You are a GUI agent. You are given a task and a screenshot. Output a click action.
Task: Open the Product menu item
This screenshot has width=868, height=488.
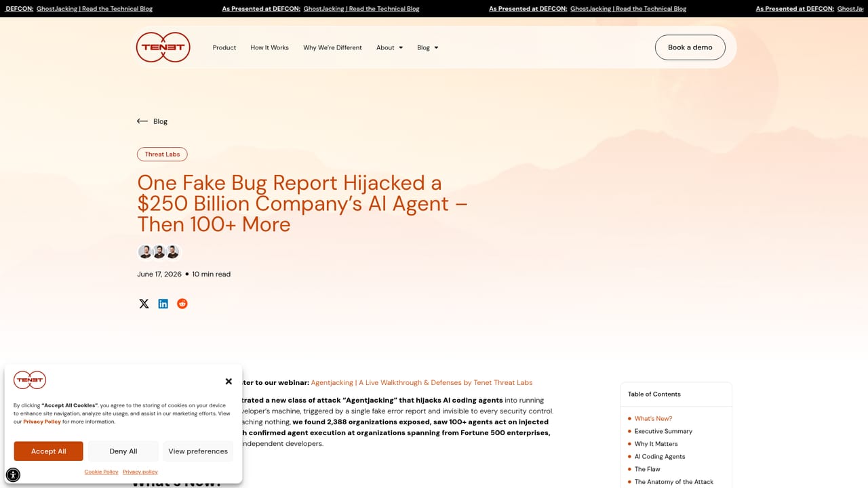point(224,47)
